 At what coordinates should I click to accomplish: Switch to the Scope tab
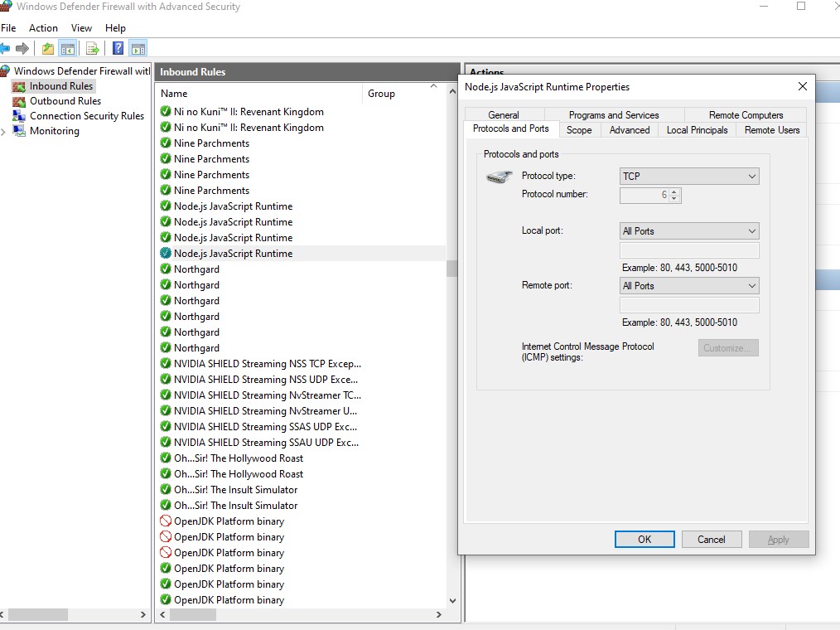(579, 130)
